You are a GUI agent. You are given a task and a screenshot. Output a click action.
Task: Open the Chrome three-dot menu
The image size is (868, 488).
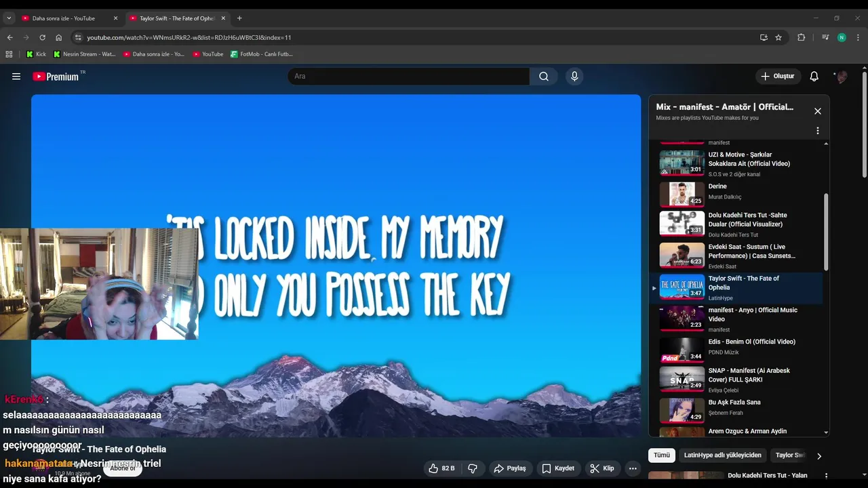tap(859, 37)
